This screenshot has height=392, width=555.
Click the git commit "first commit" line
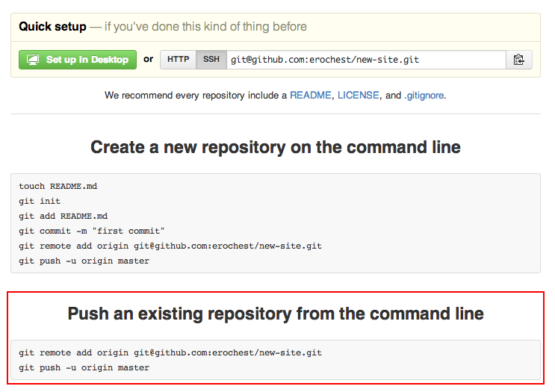pyautogui.click(x=92, y=231)
